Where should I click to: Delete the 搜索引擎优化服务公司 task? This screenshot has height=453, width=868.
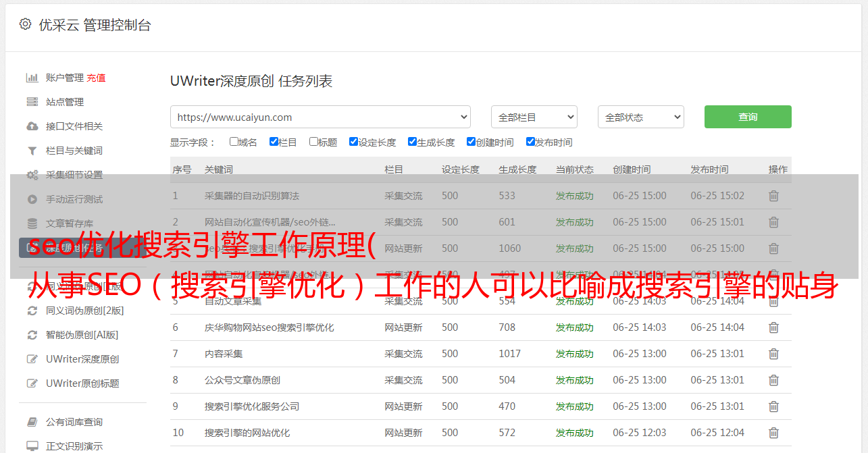click(773, 406)
